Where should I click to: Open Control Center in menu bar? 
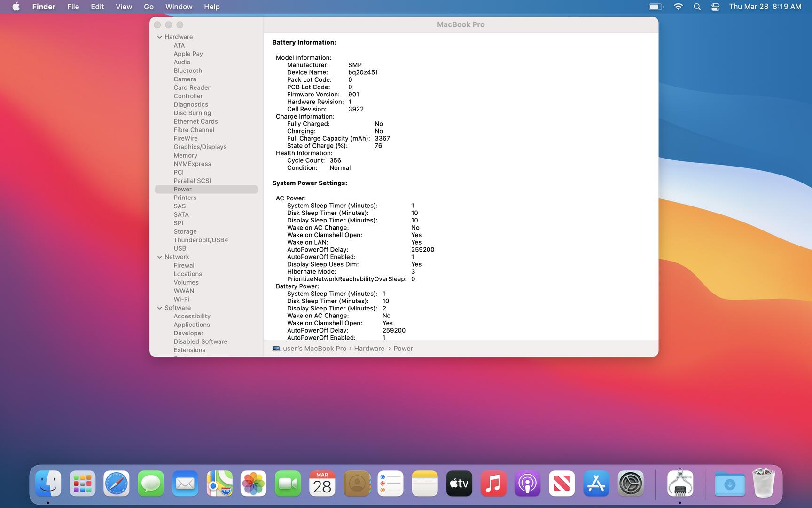tap(715, 7)
